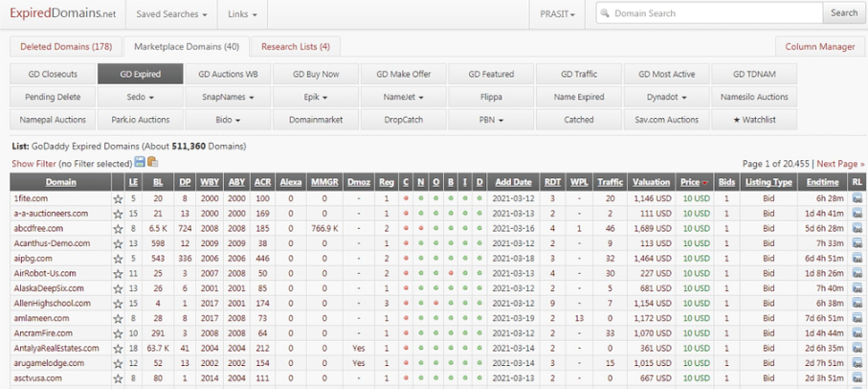This screenshot has height=389, width=868.
Task: Star the a-a-auctioneers.com domain
Action: [x=118, y=214]
